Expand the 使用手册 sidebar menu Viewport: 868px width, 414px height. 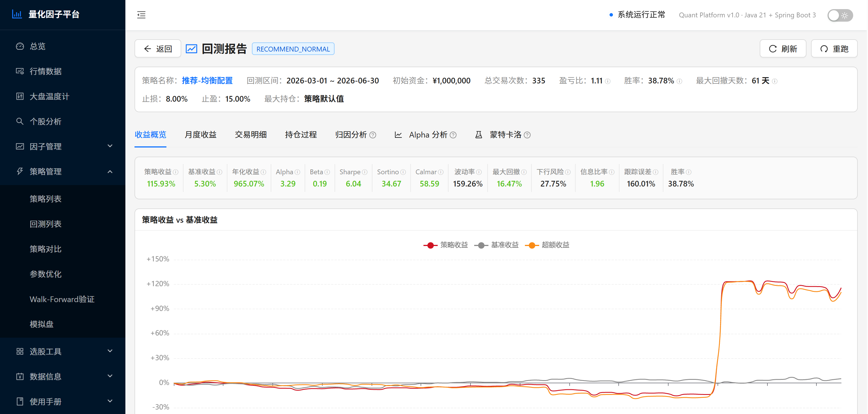[63, 401]
